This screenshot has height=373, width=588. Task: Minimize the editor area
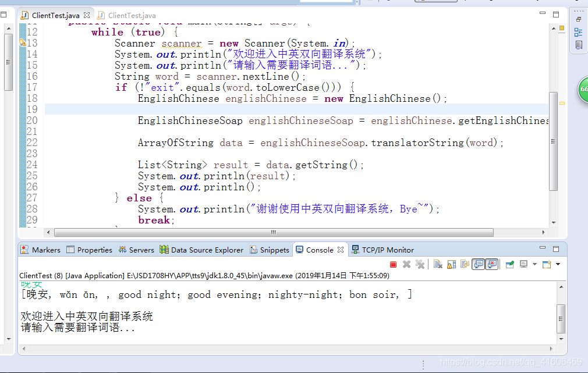[x=542, y=13]
